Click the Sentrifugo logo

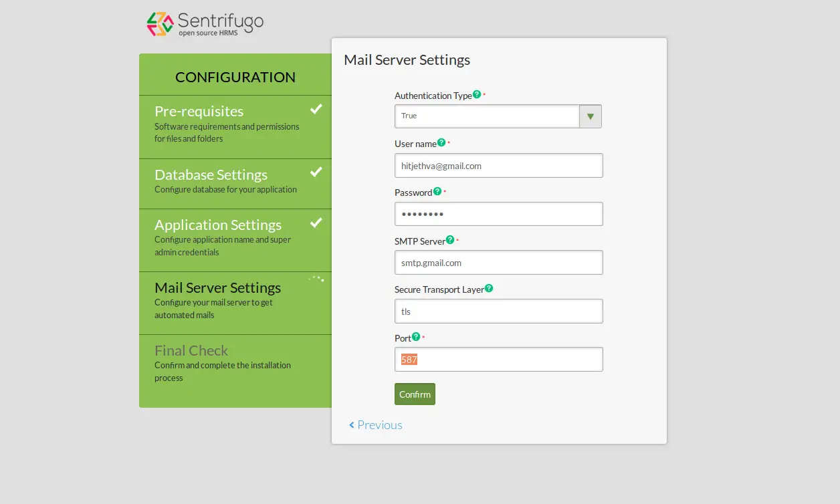point(205,24)
